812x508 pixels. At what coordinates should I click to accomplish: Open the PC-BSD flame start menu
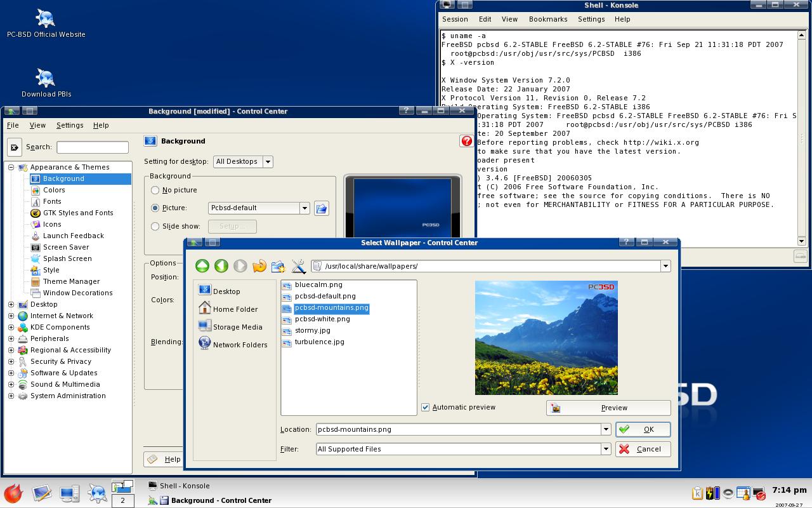pyautogui.click(x=13, y=493)
